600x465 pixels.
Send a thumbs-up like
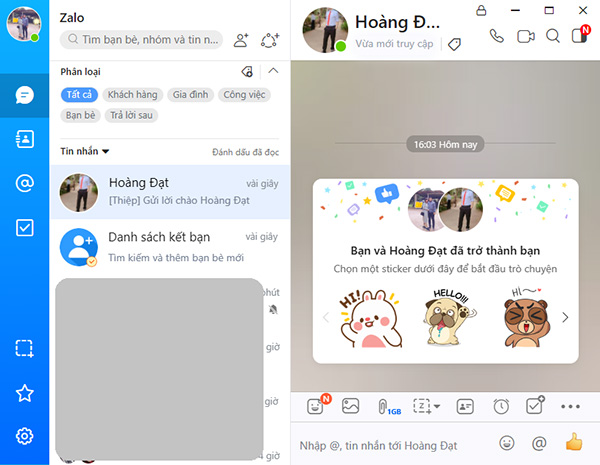(x=574, y=442)
